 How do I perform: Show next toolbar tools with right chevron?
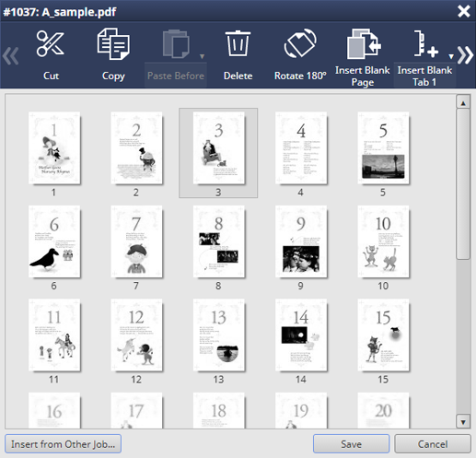465,55
